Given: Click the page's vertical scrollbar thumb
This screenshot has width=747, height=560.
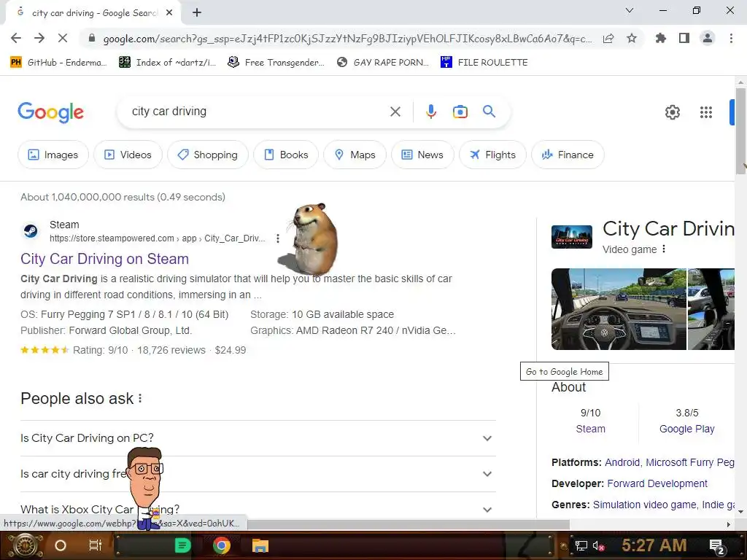Looking at the screenshot, I should (x=740, y=131).
